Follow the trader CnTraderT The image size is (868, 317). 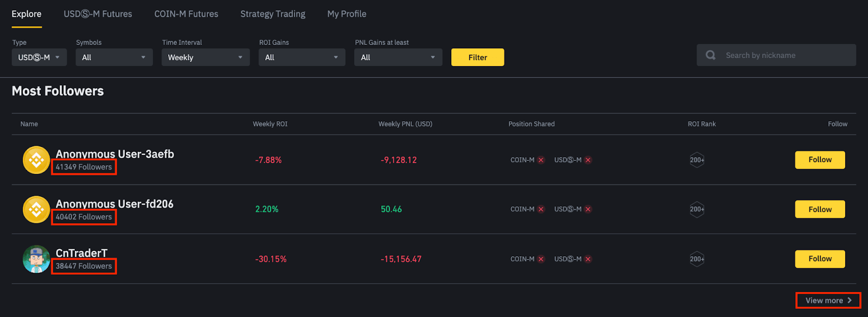click(x=820, y=259)
